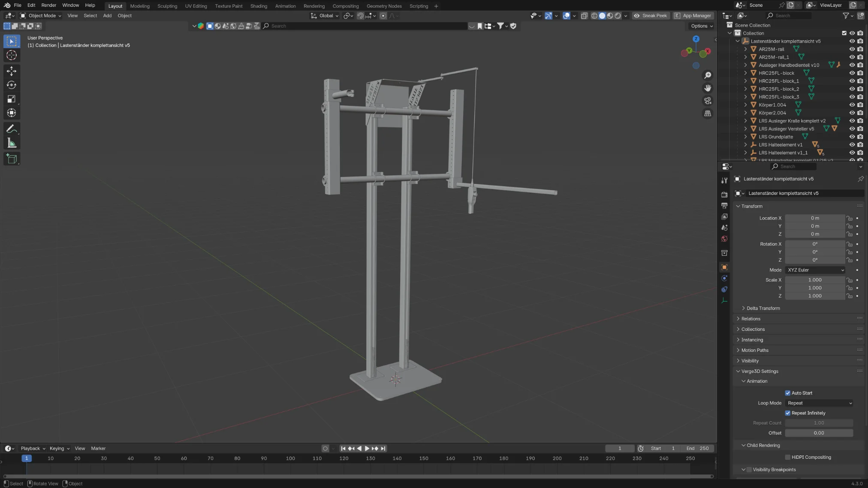Open the Loop Mode dropdown

pyautogui.click(x=819, y=403)
